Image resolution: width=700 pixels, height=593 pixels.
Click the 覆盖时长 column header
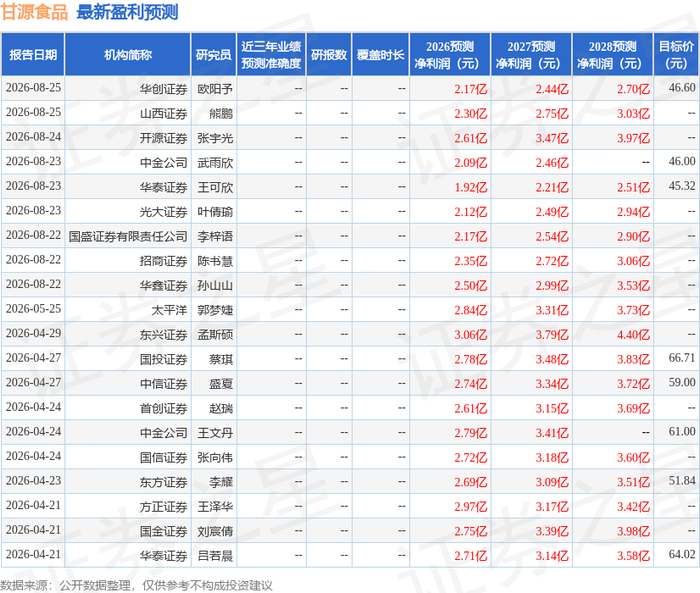[x=380, y=54]
